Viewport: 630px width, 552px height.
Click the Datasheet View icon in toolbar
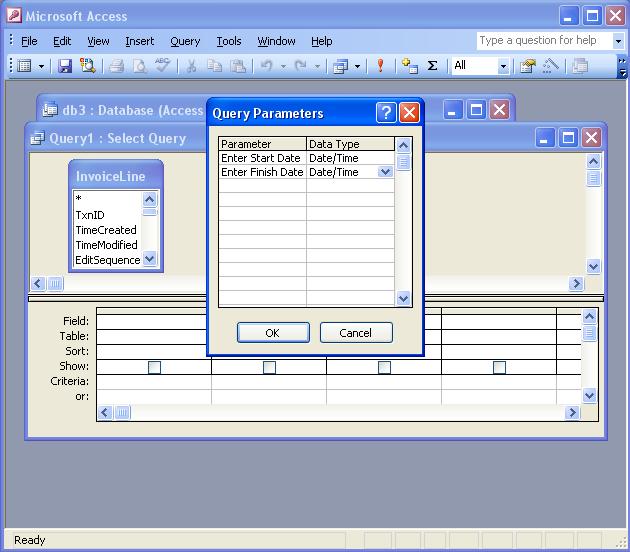[24, 65]
